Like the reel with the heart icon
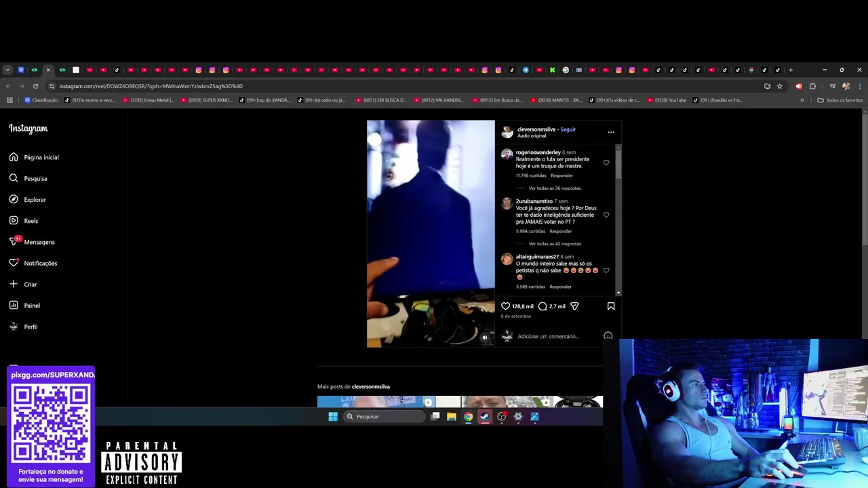Viewport: 868px width, 488px height. pos(505,306)
